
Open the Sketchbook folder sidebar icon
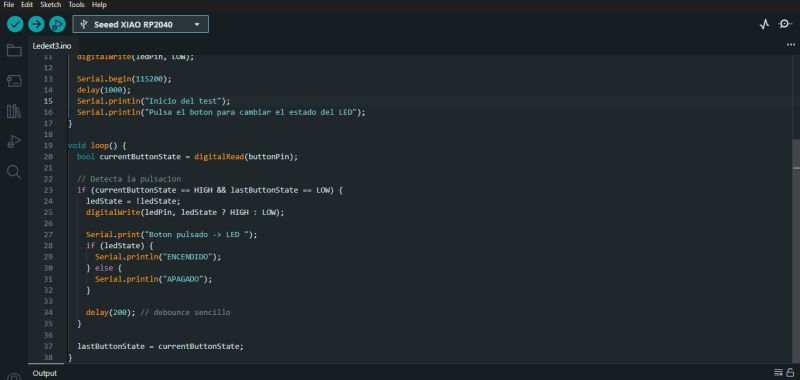point(14,50)
